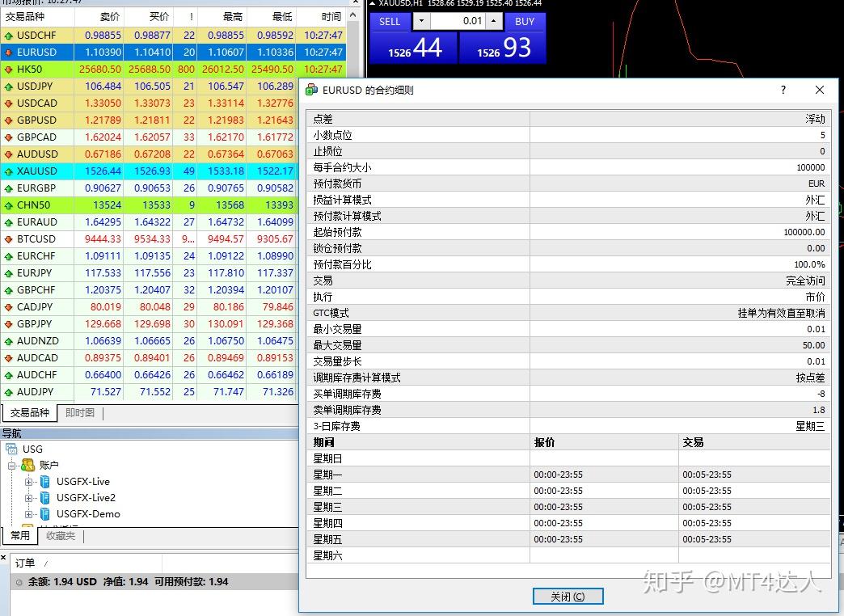Click the XAUUSD up-arrow icon
Screen dimensions: 844x616
(x=8, y=171)
